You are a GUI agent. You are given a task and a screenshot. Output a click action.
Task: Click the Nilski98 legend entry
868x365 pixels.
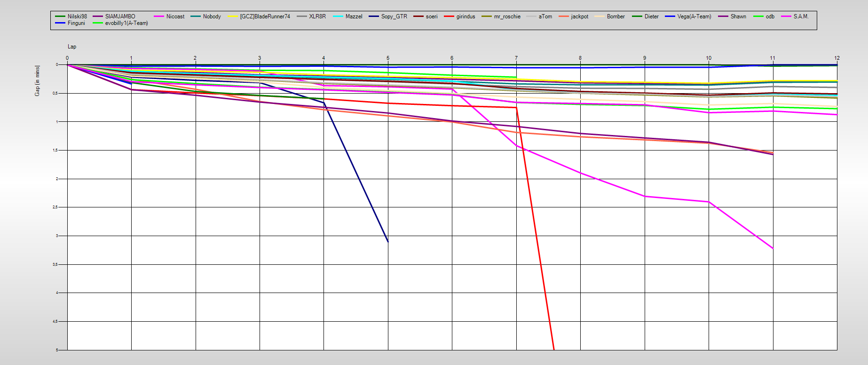pos(77,16)
